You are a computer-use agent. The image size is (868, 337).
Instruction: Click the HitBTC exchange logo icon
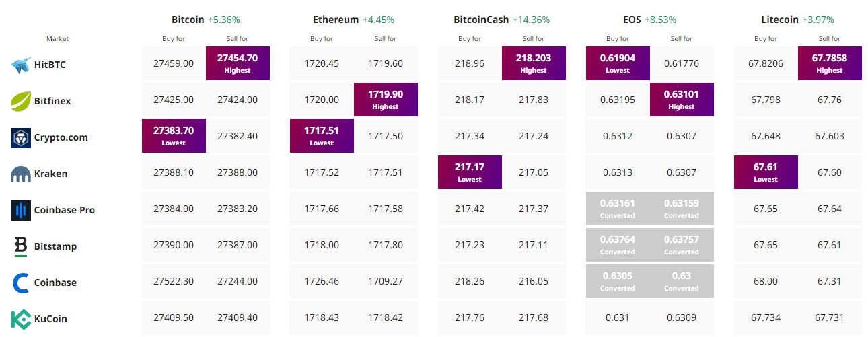pos(21,65)
